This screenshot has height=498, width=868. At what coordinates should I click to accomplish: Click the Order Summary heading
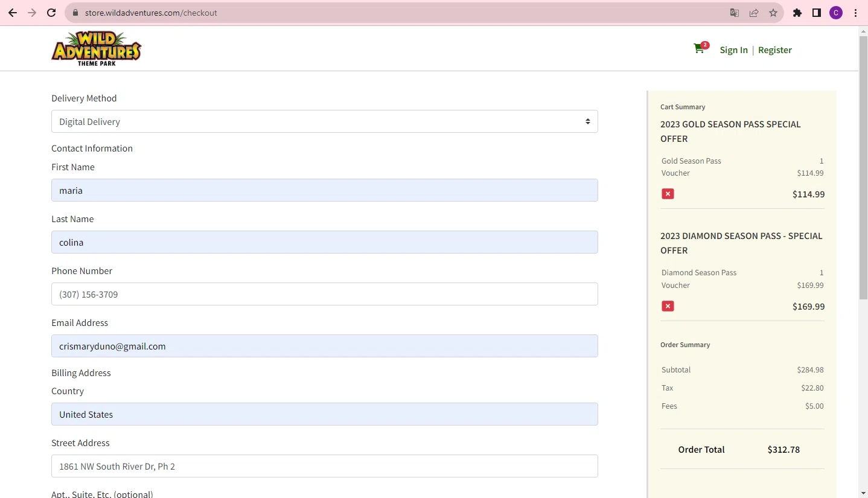[685, 345]
